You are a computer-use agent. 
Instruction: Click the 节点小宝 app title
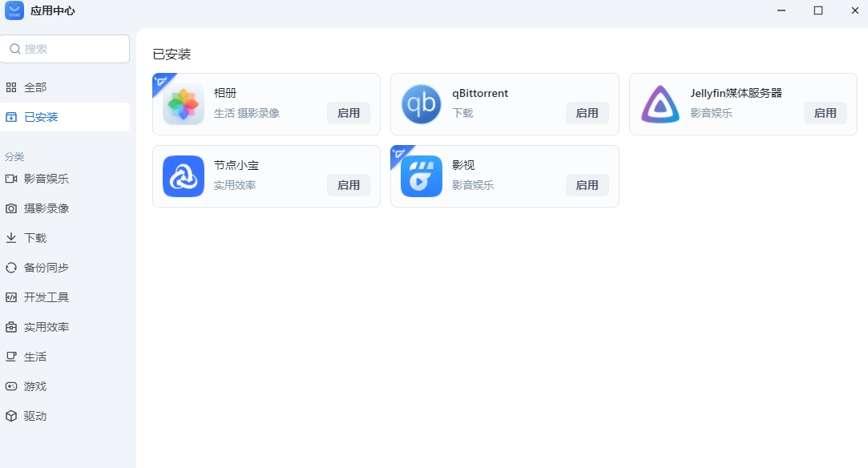236,165
